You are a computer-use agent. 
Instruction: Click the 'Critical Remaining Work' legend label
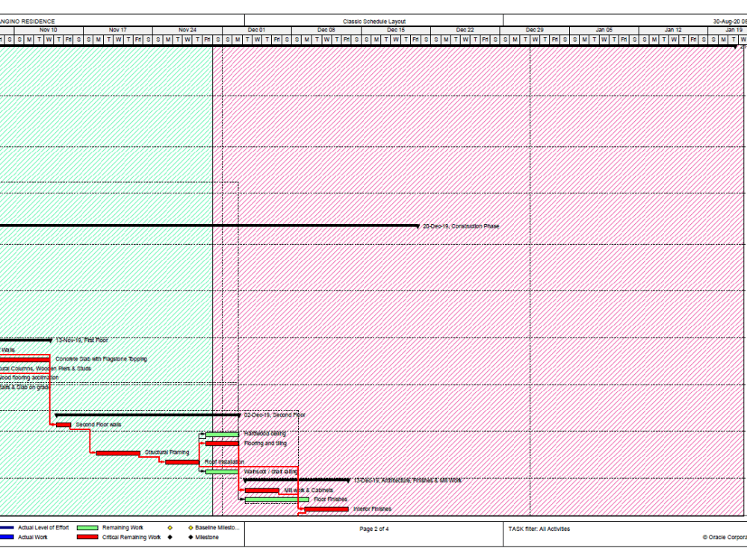coord(131,537)
